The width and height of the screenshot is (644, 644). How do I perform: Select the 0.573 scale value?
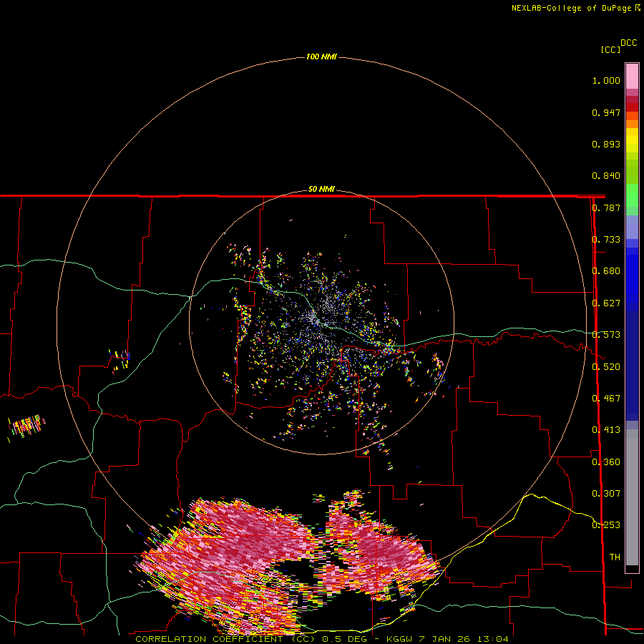tap(606, 335)
